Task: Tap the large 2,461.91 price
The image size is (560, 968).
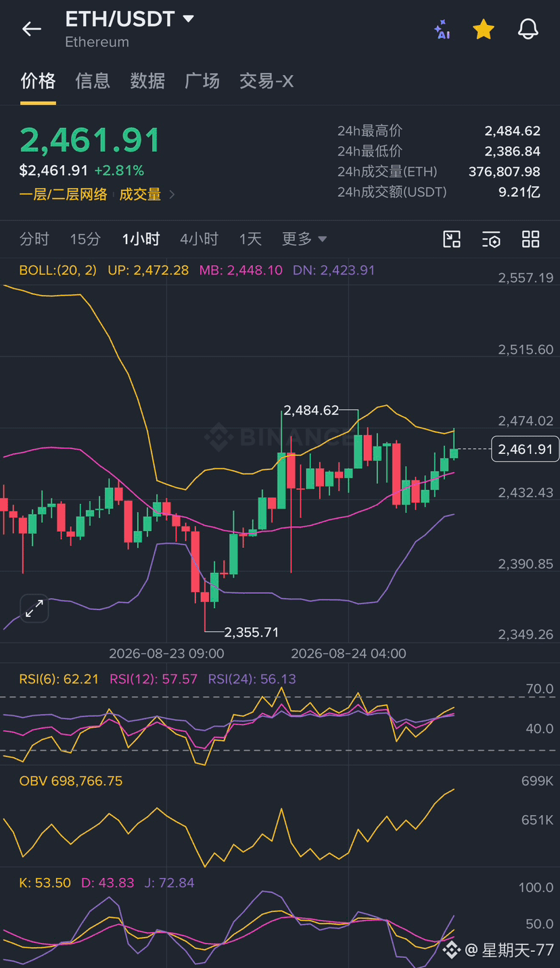Action: tap(90, 141)
